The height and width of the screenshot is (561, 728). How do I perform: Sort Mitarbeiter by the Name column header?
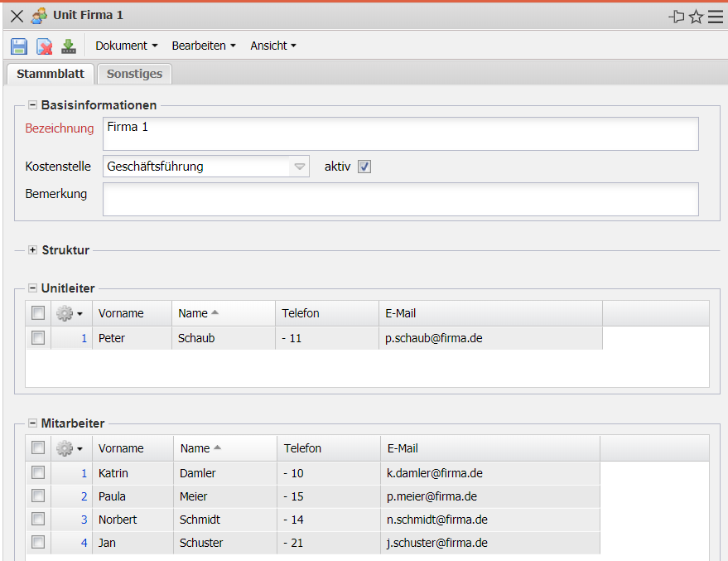coord(195,448)
